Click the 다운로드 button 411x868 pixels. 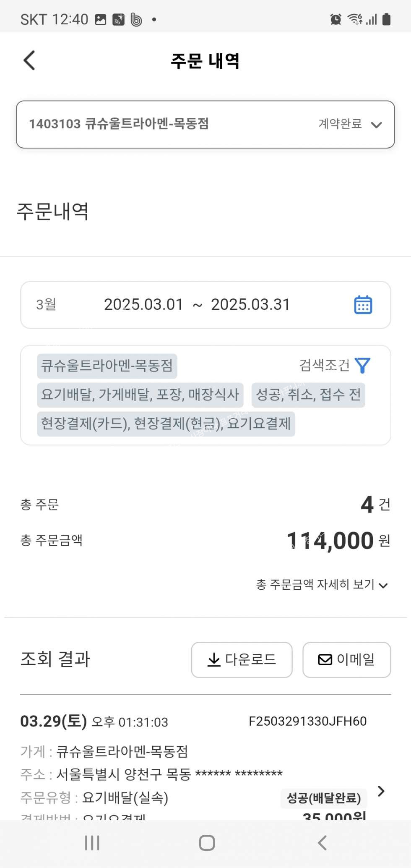pos(242,659)
